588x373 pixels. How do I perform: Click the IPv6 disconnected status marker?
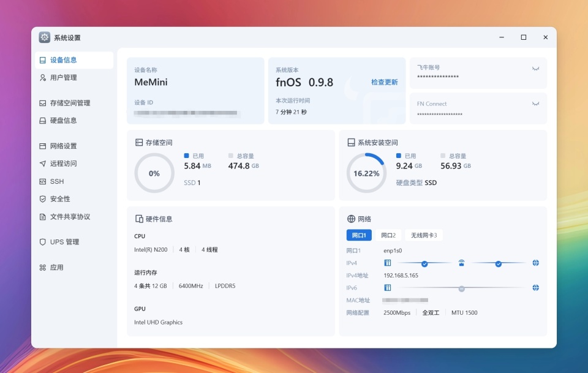462,288
